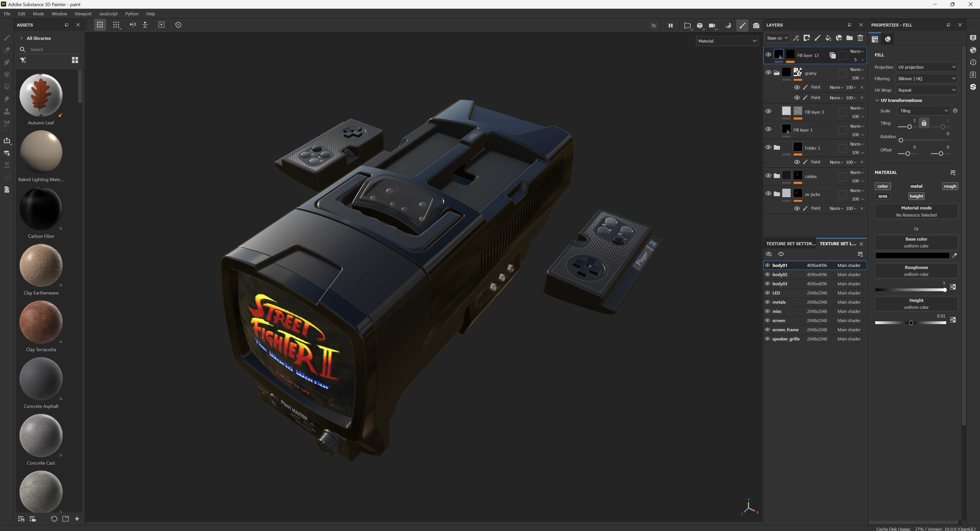Viewport: 980px width, 531px height.
Task: Open the UV projection dropdown
Action: click(x=927, y=67)
